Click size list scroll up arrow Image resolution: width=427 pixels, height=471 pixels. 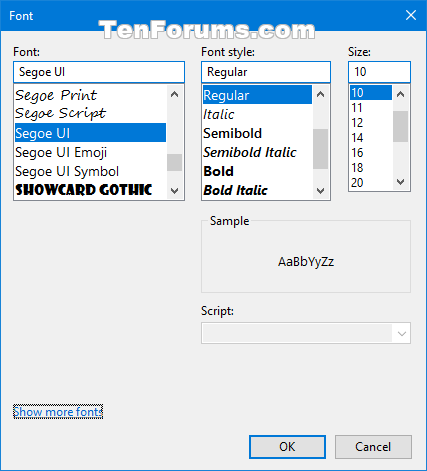(401, 94)
